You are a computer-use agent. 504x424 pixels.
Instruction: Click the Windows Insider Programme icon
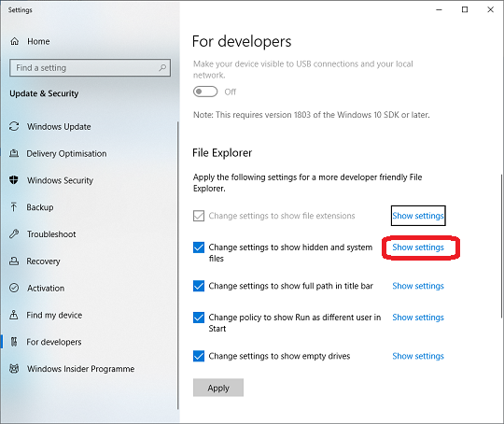(x=14, y=368)
